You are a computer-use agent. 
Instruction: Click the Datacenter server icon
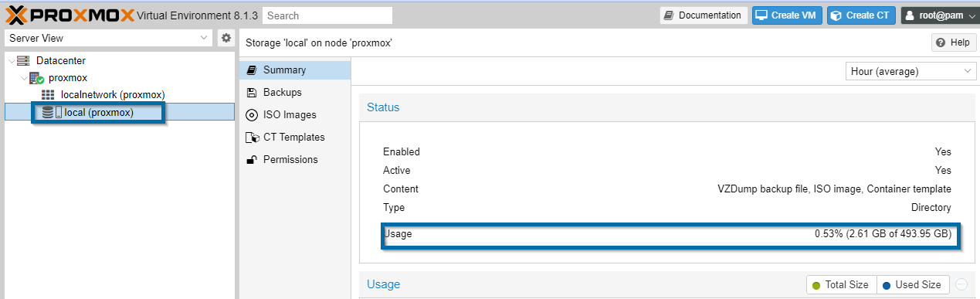click(23, 60)
